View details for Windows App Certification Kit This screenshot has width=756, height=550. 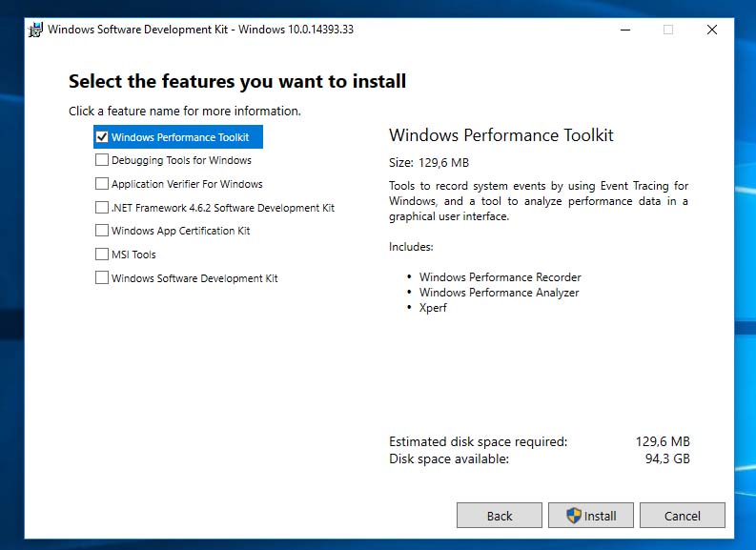[180, 231]
